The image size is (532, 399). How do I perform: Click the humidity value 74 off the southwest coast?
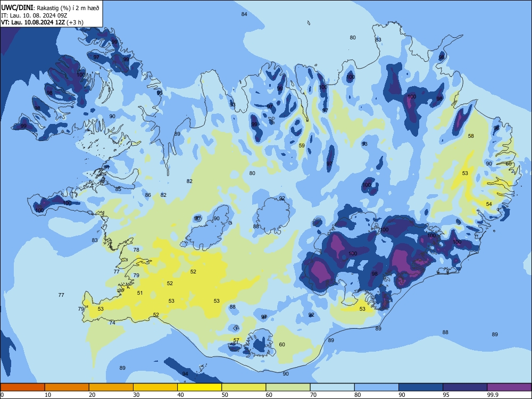tap(112, 323)
